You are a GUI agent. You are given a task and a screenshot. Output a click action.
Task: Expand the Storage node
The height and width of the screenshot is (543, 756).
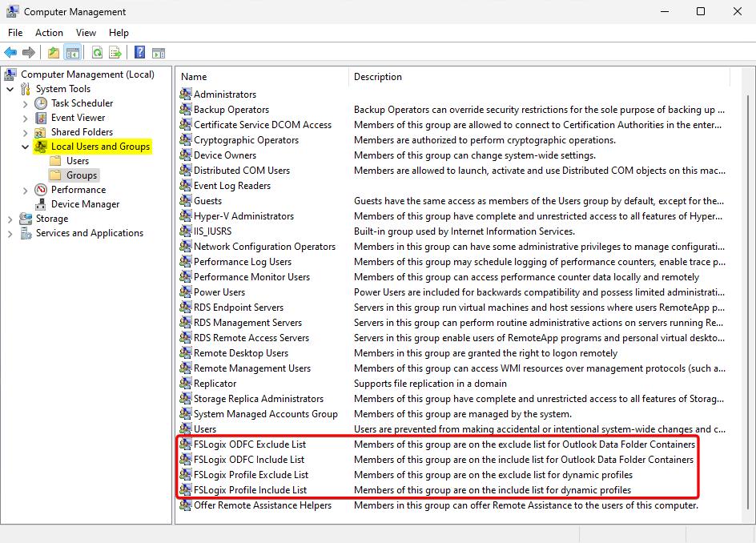coord(10,219)
